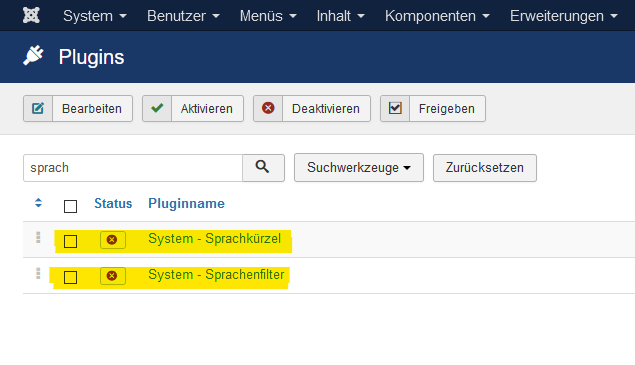Expand the Suchwerkzeuge dropdown

(359, 167)
